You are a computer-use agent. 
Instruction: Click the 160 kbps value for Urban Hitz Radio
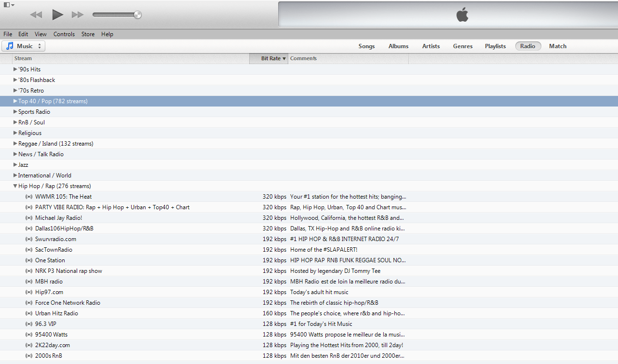click(x=274, y=313)
